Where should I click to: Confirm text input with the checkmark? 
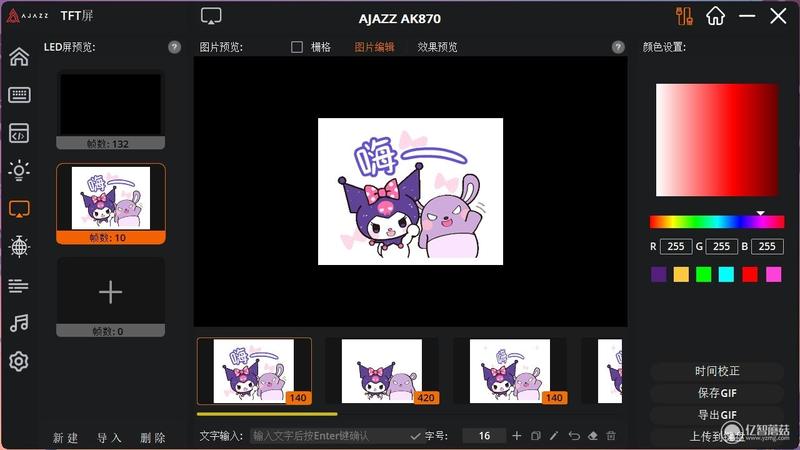[415, 436]
